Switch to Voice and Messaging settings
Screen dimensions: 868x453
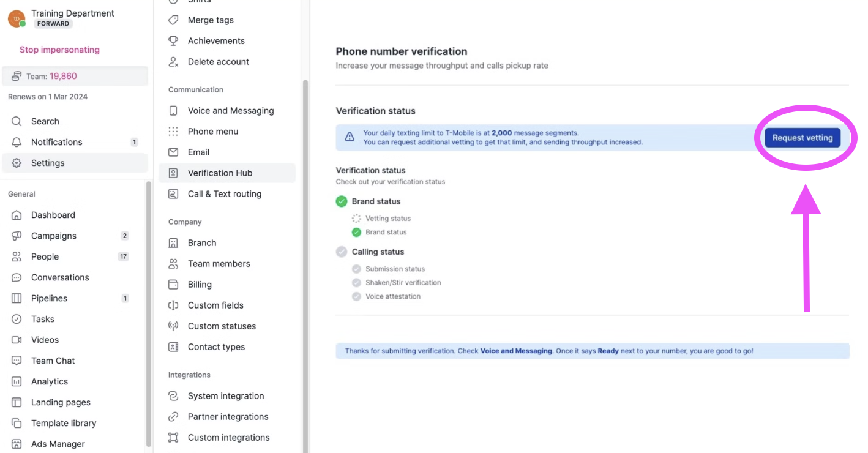[231, 110]
